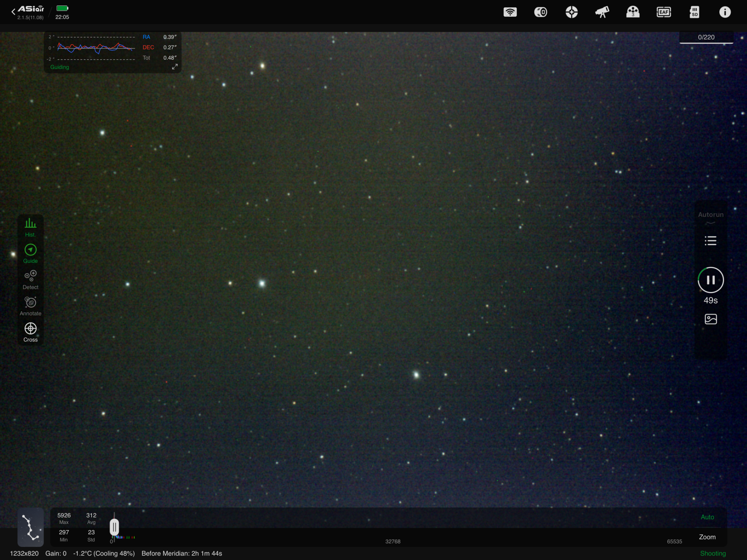Click the histogram Avg value 312
This screenshot has width=747, height=560.
click(x=91, y=515)
